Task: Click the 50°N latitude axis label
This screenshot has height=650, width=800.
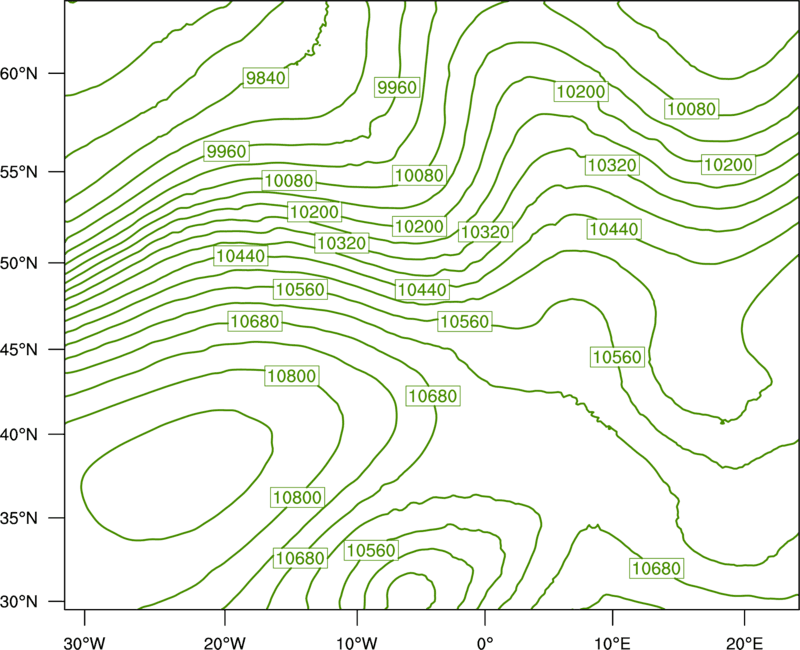Action: point(19,263)
